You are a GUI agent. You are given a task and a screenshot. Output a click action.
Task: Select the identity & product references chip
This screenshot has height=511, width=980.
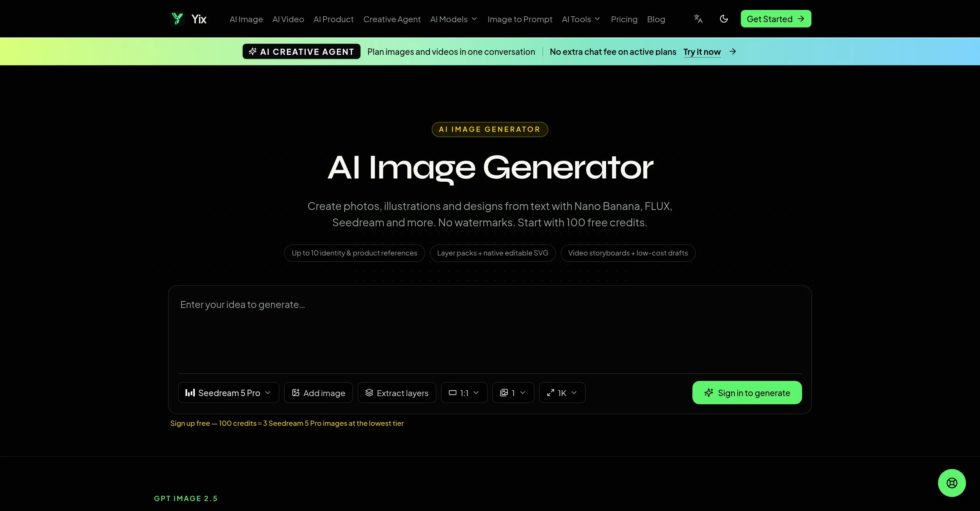click(x=354, y=253)
